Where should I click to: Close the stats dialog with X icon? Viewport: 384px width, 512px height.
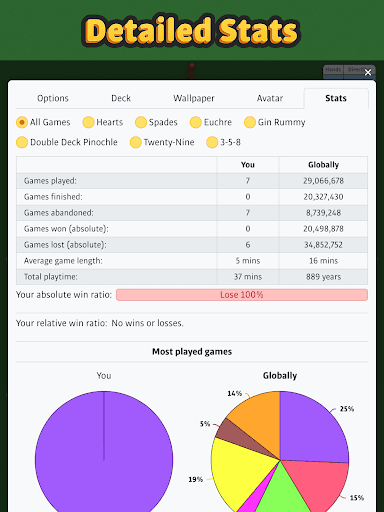(x=368, y=72)
